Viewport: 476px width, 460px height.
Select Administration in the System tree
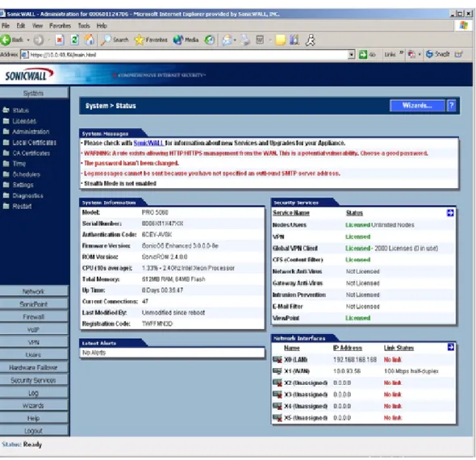[x=31, y=132]
